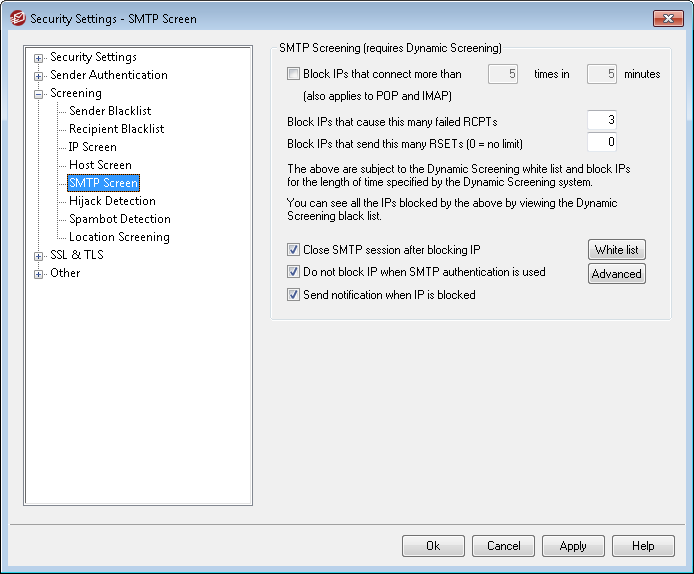Collapse the Screening tree node
694x574 pixels.
pos(39,94)
